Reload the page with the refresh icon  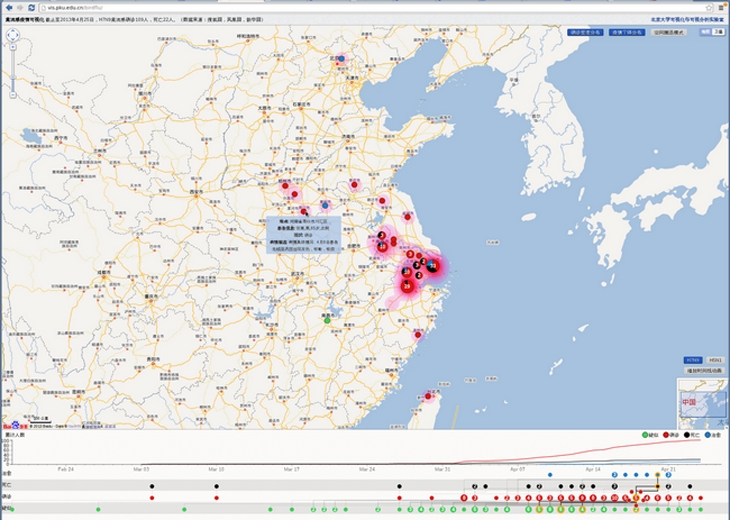point(31,7)
